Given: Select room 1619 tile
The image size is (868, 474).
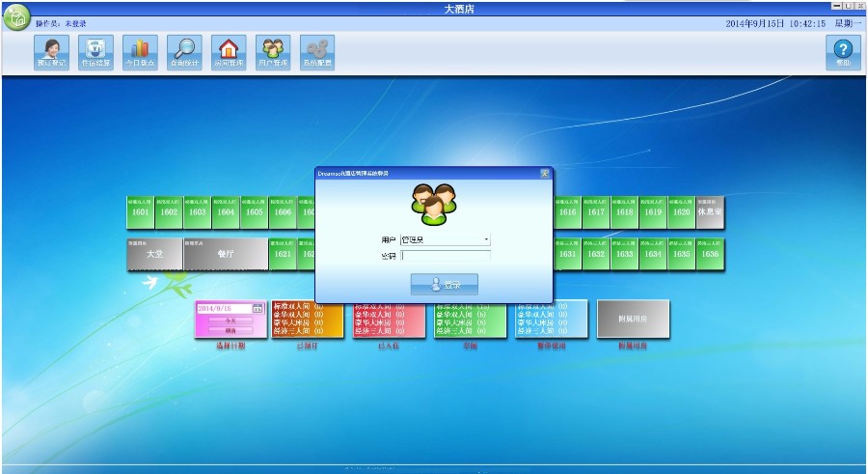Looking at the screenshot, I should point(653,212).
